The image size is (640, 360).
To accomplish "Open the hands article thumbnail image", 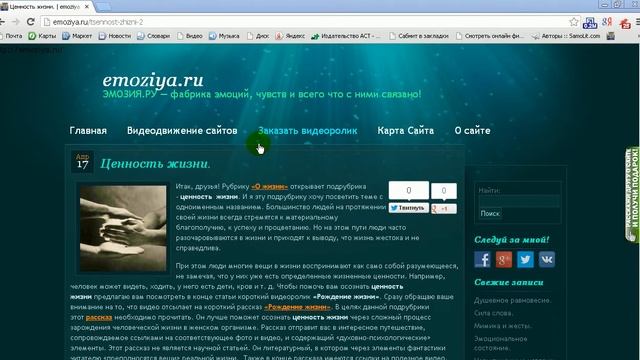I will 123,228.
